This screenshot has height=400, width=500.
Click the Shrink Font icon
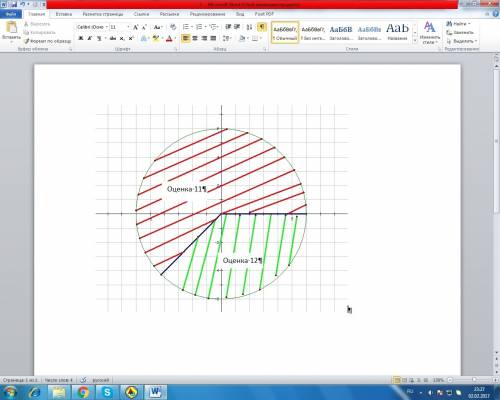pyautogui.click(x=144, y=27)
